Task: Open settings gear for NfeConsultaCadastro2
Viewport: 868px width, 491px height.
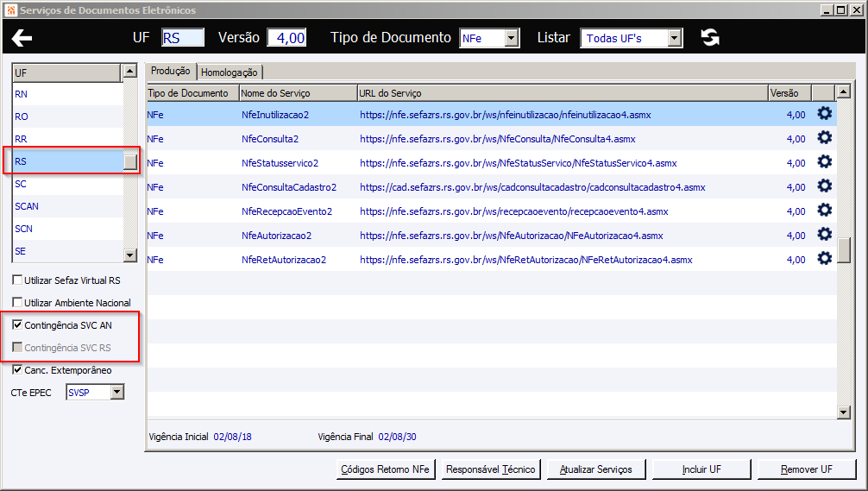Action: coord(824,186)
